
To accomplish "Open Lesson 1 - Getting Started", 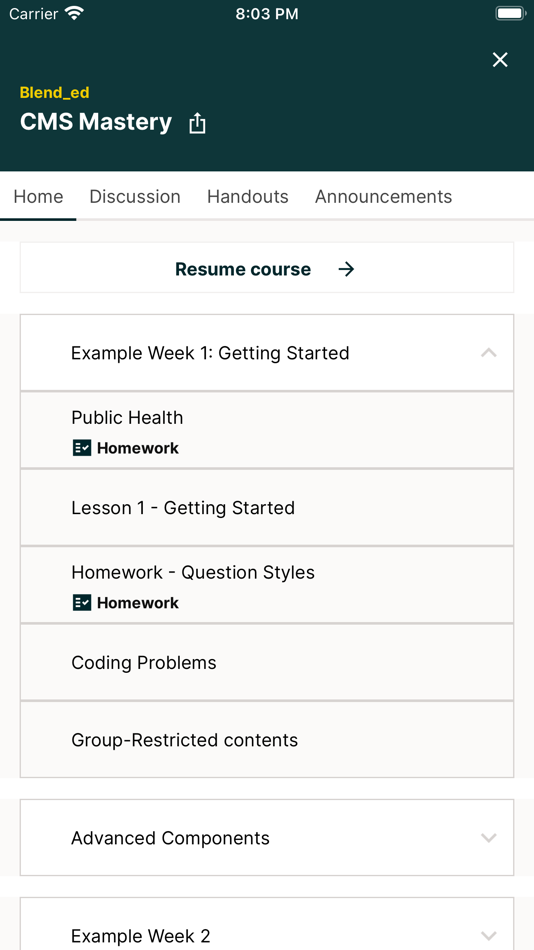I will pos(267,508).
